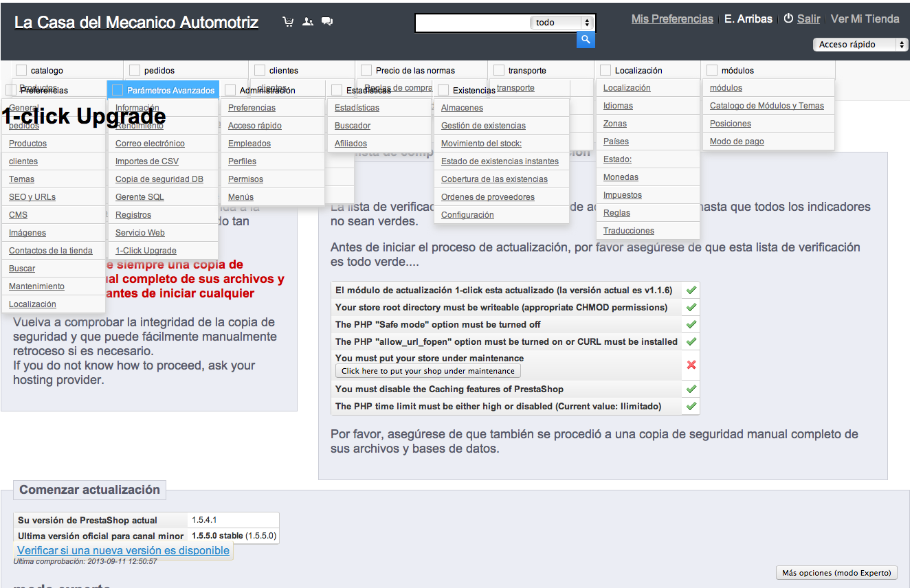Open the Perfiles link

(x=242, y=161)
